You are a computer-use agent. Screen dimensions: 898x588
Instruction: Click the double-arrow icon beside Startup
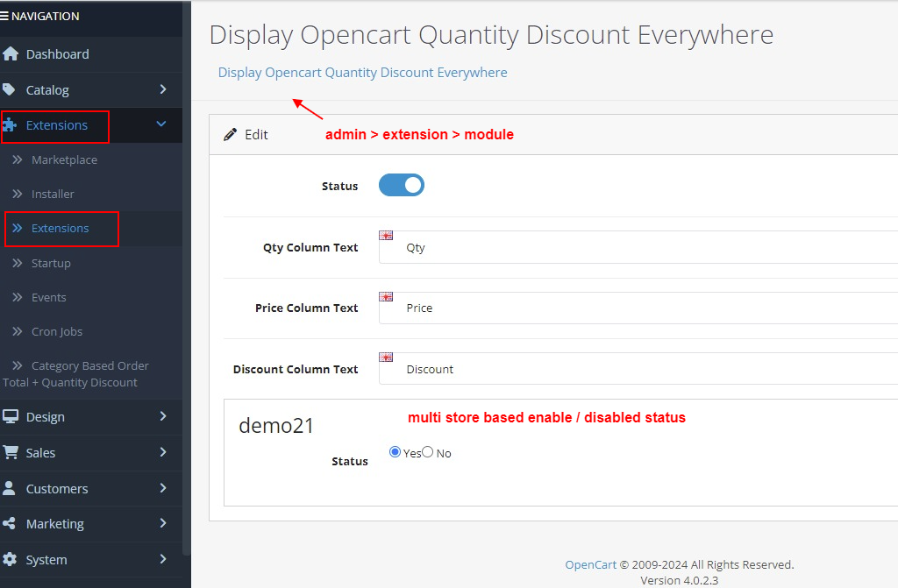pos(18,263)
